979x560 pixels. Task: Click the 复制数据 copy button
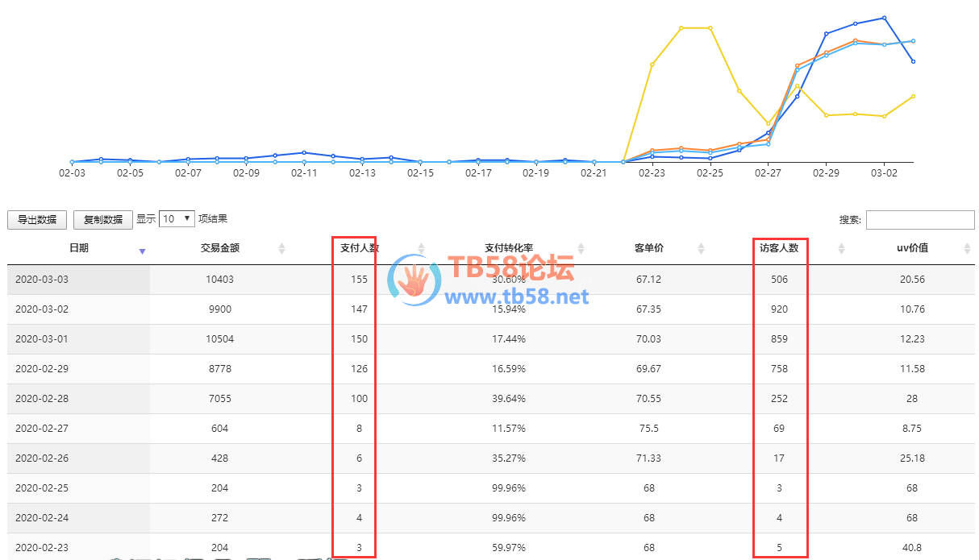(103, 219)
